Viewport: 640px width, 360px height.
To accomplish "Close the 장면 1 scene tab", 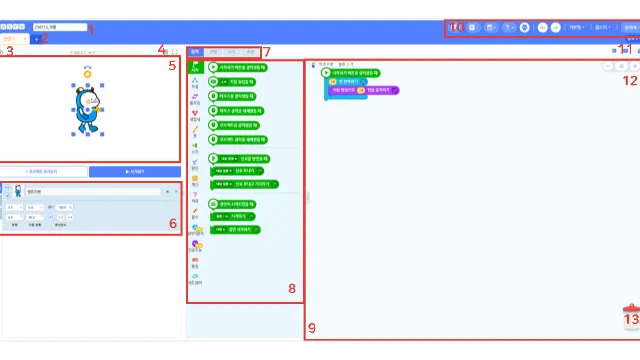I will [25, 39].
